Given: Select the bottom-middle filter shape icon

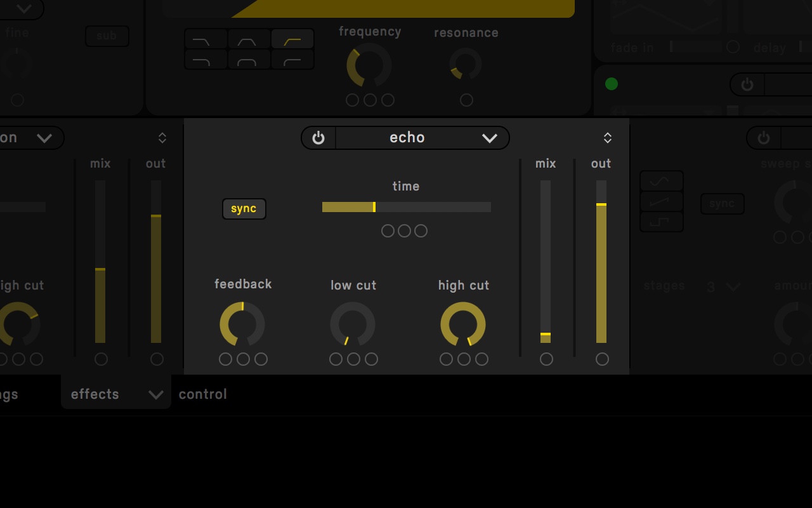Looking at the screenshot, I should pos(249,59).
